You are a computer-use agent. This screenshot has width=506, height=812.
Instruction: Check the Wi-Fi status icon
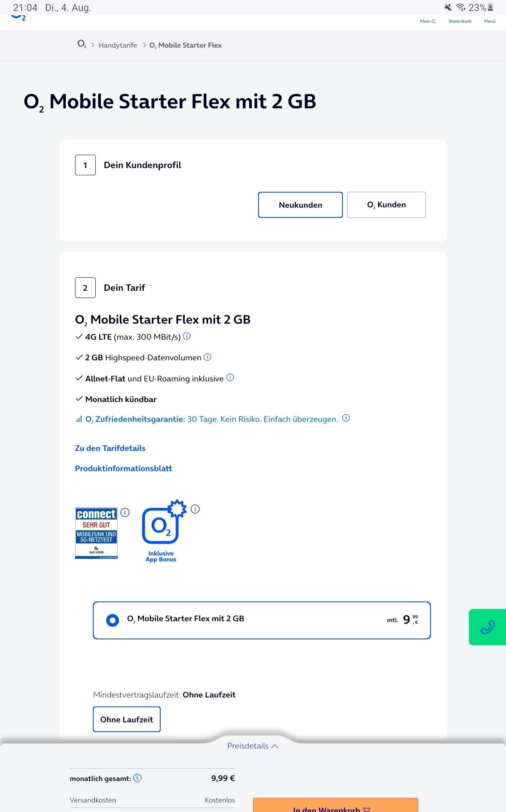[x=461, y=8]
